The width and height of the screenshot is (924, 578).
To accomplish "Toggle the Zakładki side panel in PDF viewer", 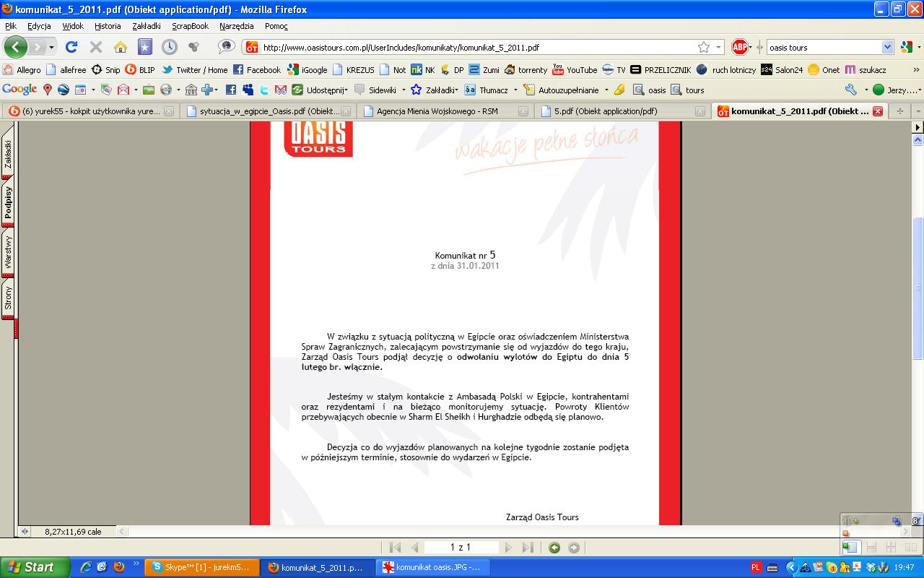I will point(8,154).
